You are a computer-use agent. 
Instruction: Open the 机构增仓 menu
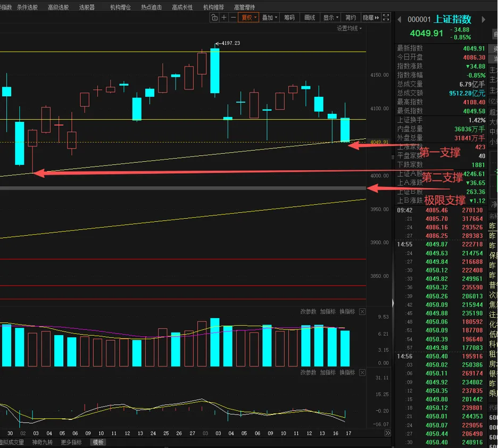pos(120,7)
